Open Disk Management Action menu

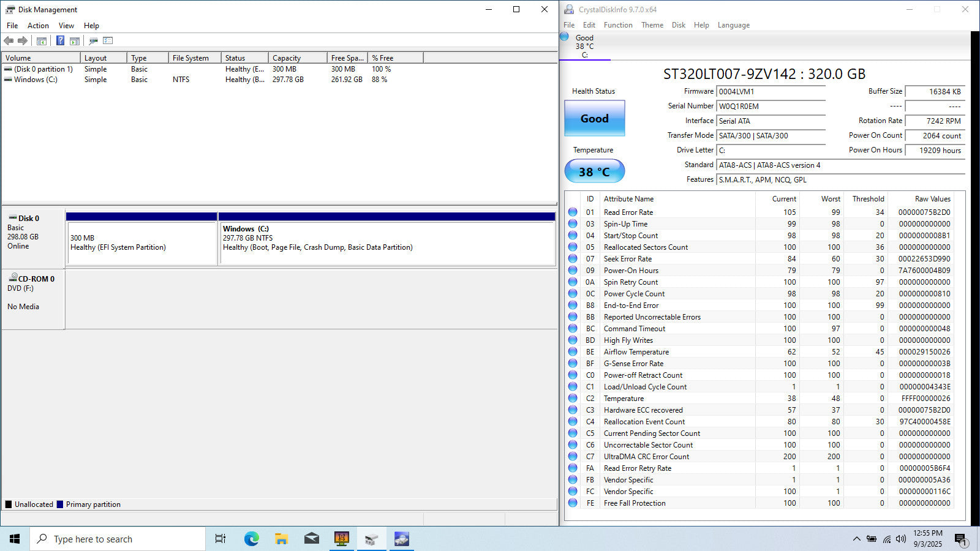pyautogui.click(x=38, y=26)
